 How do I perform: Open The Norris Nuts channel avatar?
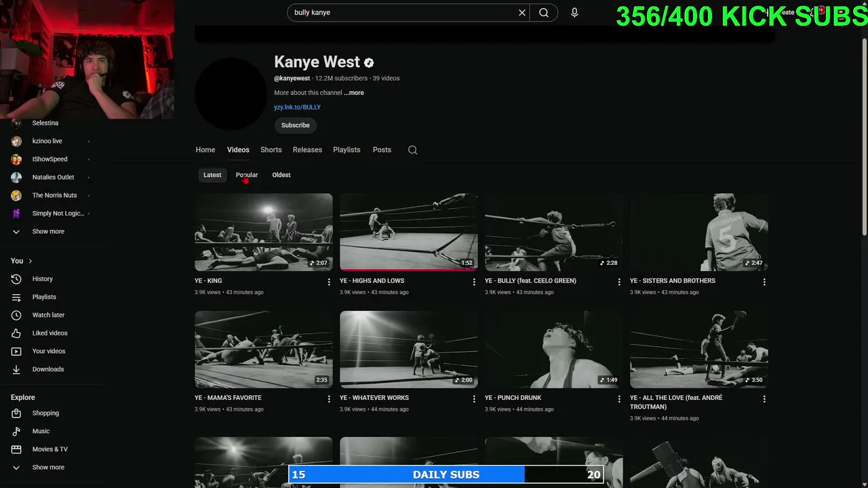click(x=17, y=195)
